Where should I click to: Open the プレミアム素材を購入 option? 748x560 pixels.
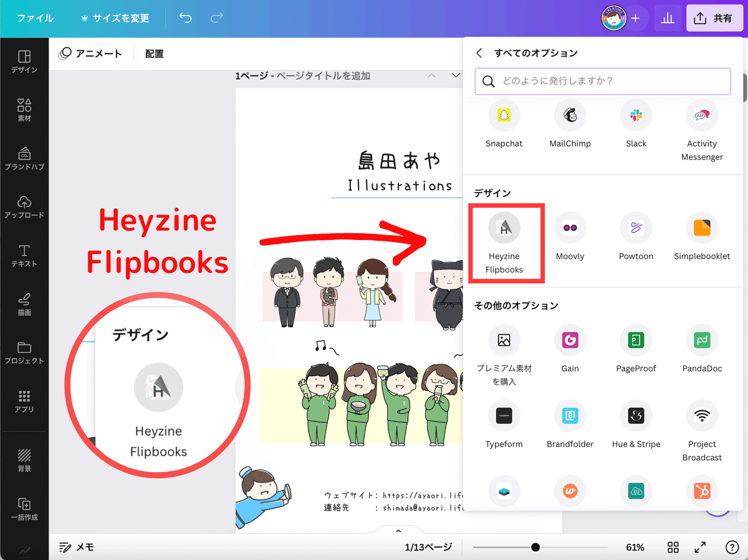(x=504, y=355)
